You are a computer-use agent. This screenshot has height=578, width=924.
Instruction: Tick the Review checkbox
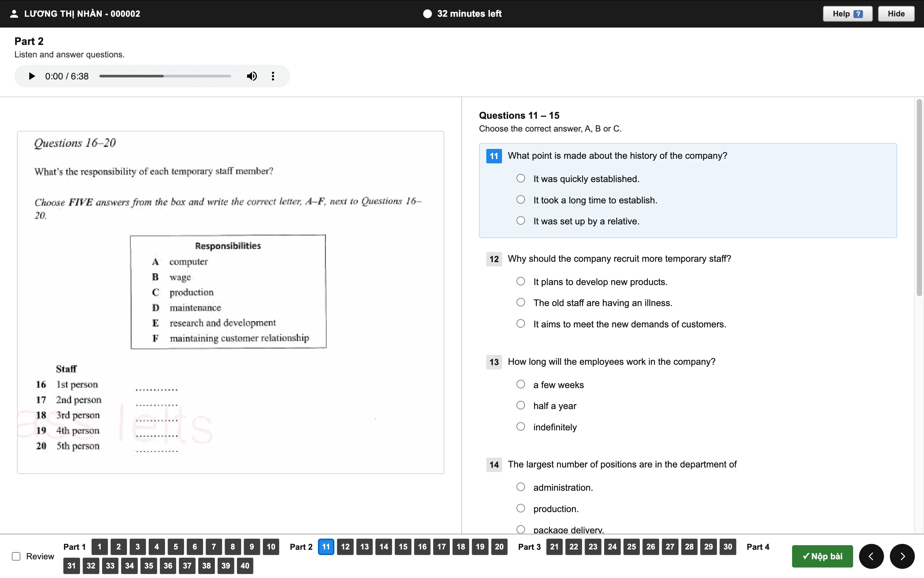pos(16,556)
